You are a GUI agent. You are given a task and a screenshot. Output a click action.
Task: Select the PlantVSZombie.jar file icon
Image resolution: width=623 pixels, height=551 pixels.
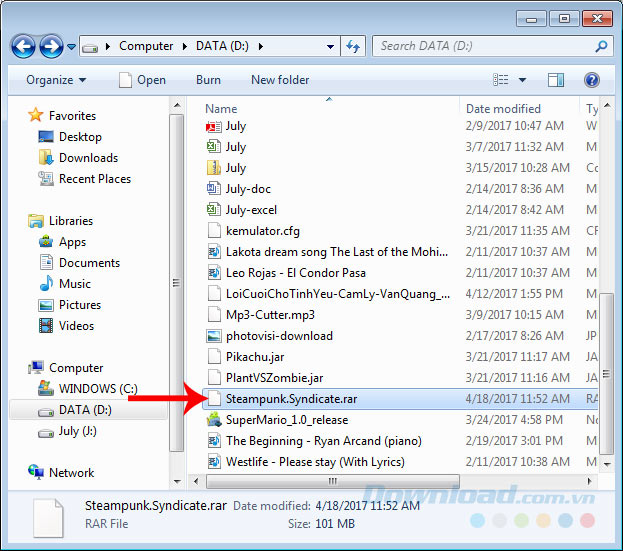tap(213, 378)
